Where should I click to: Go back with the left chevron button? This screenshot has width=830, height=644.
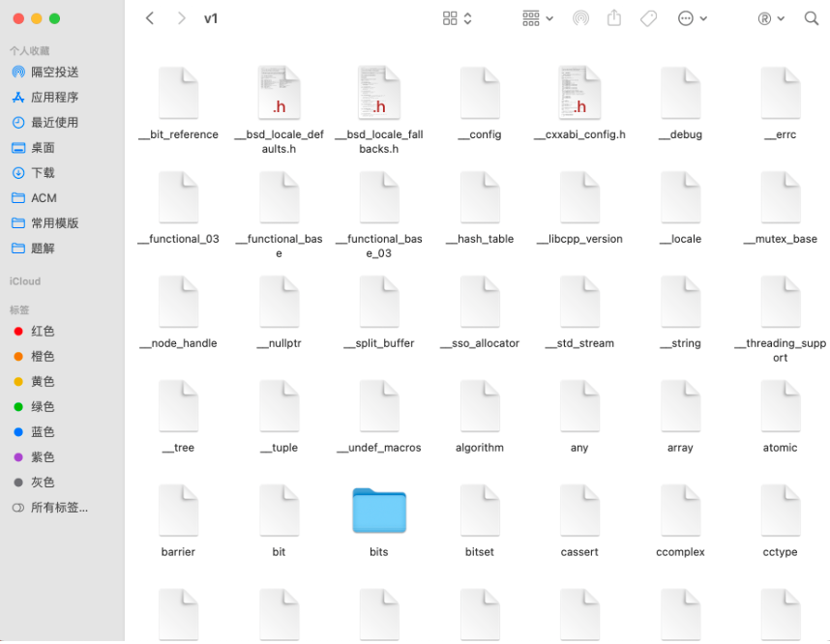tap(150, 18)
